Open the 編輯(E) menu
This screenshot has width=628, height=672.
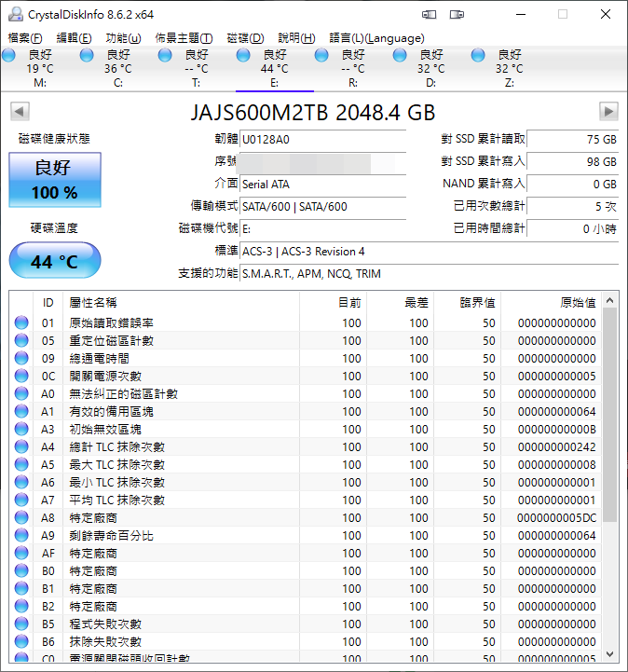coord(74,38)
